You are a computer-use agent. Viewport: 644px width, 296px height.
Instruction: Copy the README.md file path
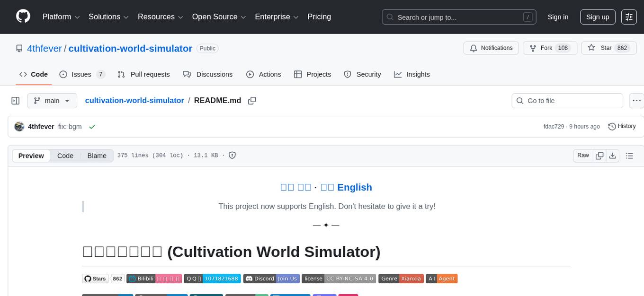click(x=252, y=100)
